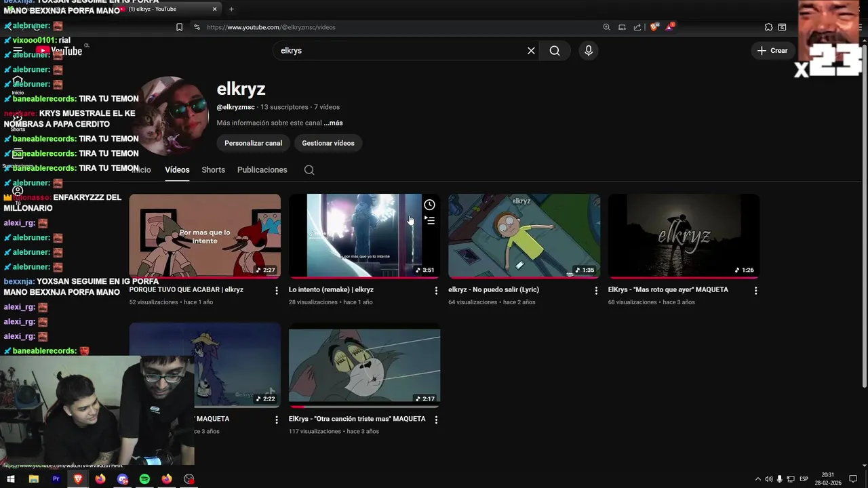The width and height of the screenshot is (868, 488).
Task: Open options menu for 'PORQUE TUVO QUE ACABAR'
Action: point(276,290)
